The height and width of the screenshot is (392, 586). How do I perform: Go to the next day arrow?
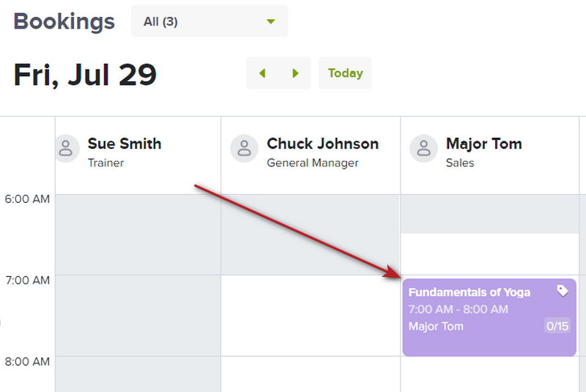[x=295, y=73]
